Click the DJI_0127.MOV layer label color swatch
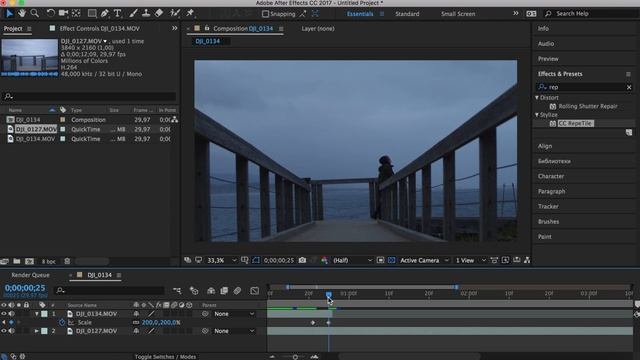The width and height of the screenshot is (640, 360). coord(44,331)
